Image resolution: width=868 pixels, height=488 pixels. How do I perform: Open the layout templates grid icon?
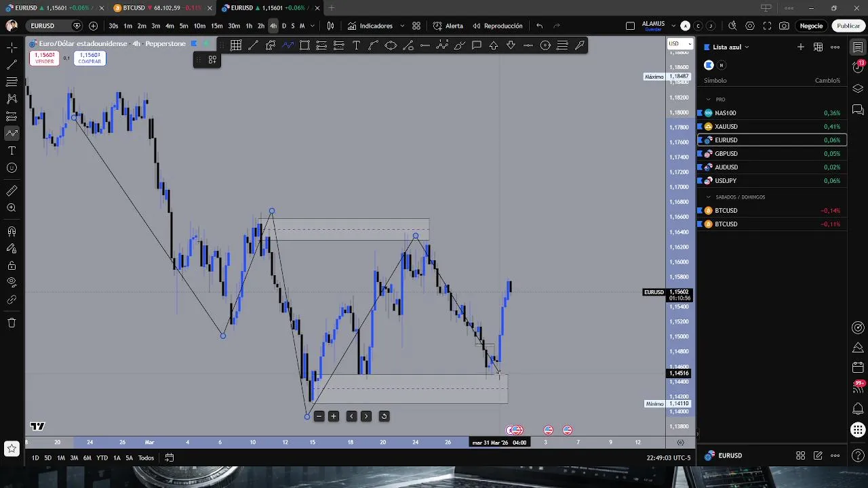point(416,26)
